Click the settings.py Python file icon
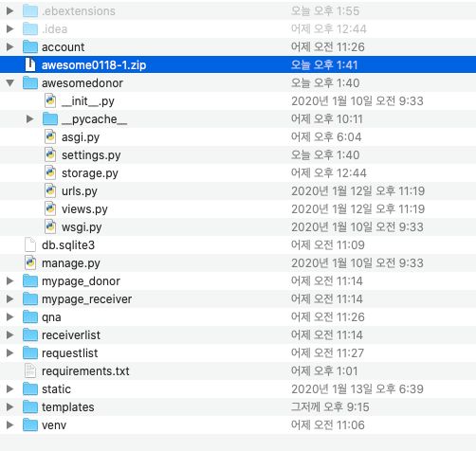476x451 pixels. tap(50, 155)
